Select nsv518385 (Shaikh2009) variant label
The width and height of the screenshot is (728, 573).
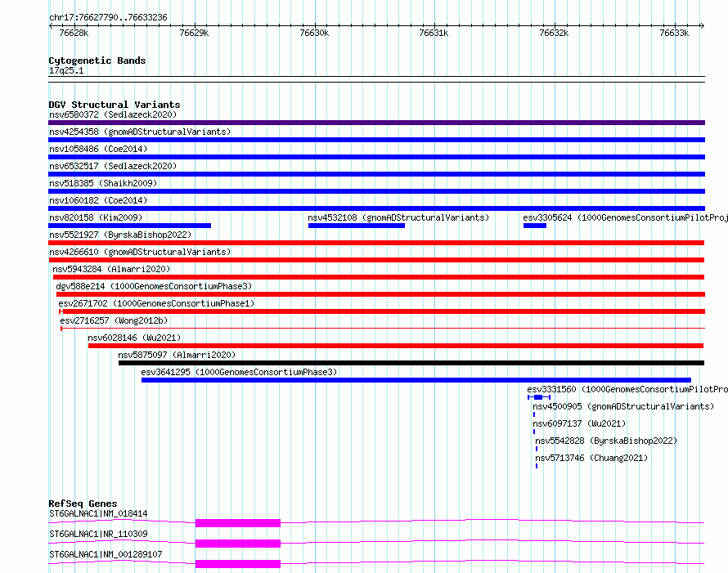(103, 183)
